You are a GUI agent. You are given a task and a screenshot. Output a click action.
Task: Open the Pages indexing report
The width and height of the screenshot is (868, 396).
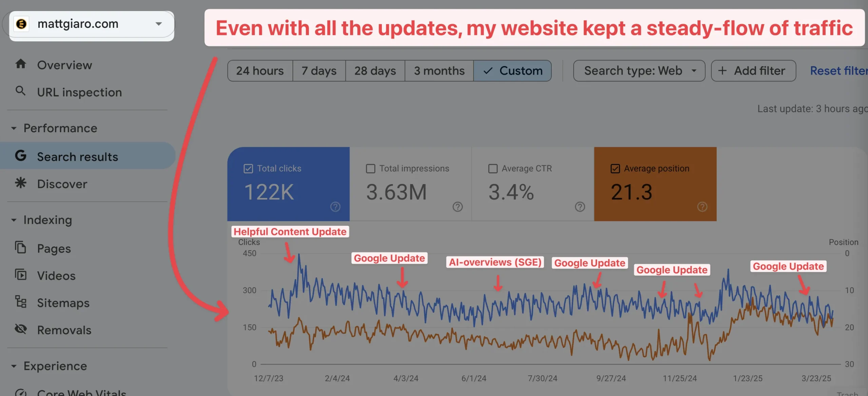[x=87, y=248]
